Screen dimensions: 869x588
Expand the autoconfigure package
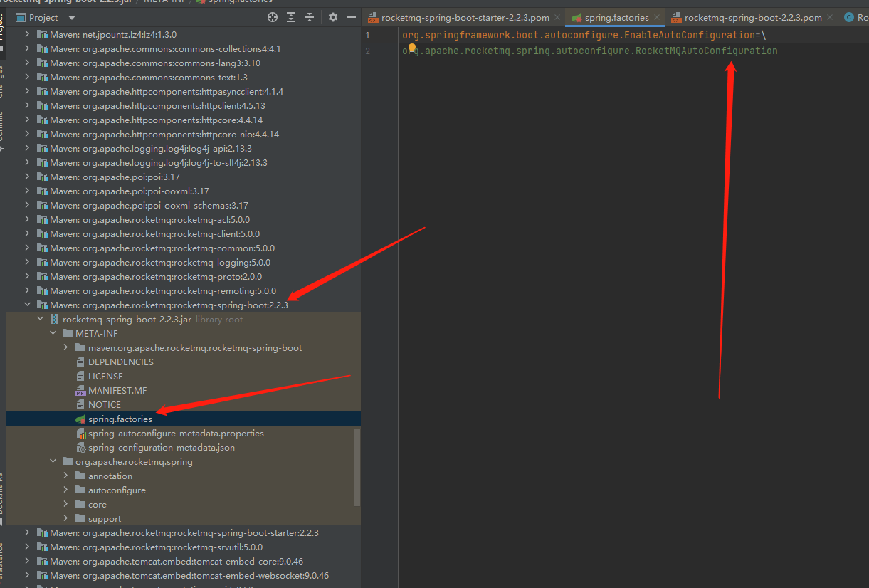pyautogui.click(x=65, y=490)
